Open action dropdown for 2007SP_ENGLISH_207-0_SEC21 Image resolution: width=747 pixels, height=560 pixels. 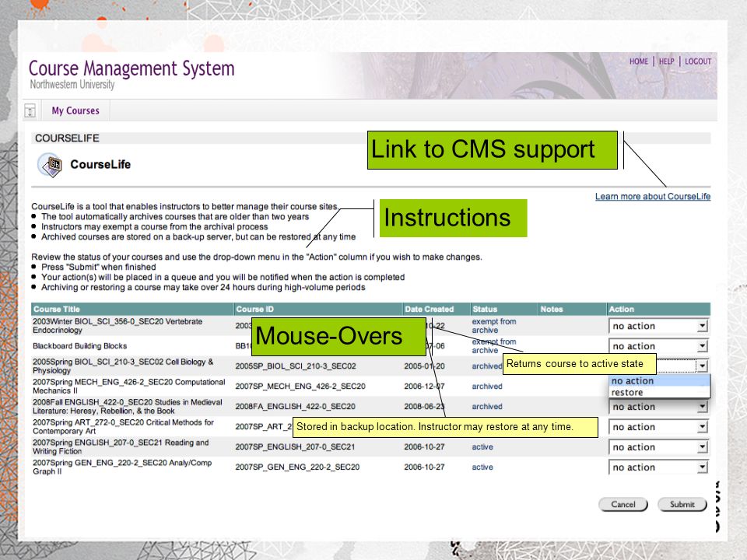point(658,447)
